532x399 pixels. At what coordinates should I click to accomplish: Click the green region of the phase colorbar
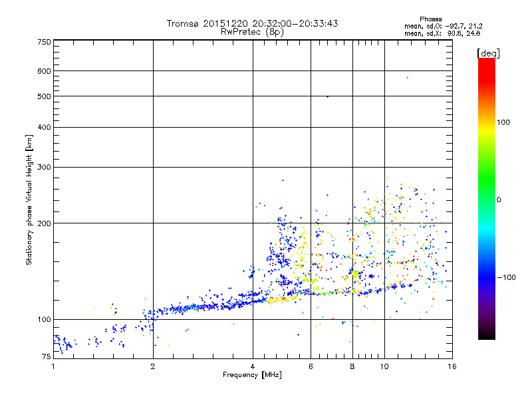pyautogui.click(x=487, y=180)
